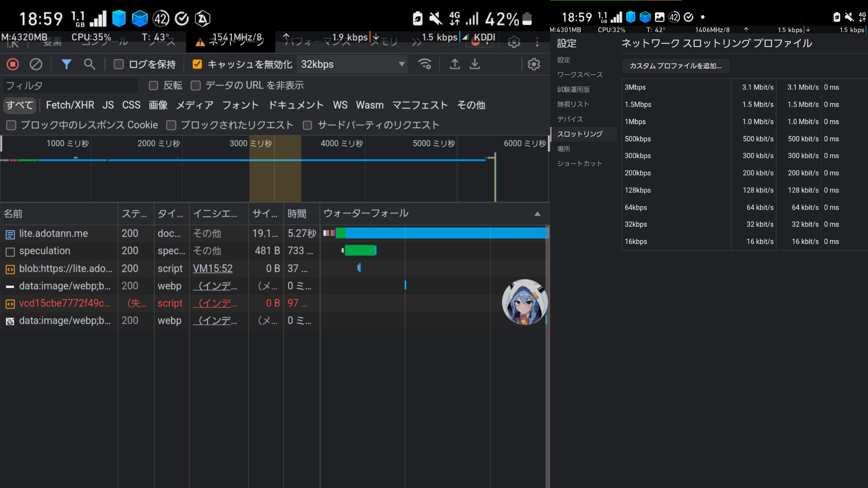Sort by ウォーターフォール column arrow
Image resolution: width=868 pixels, height=488 pixels.
click(x=537, y=214)
